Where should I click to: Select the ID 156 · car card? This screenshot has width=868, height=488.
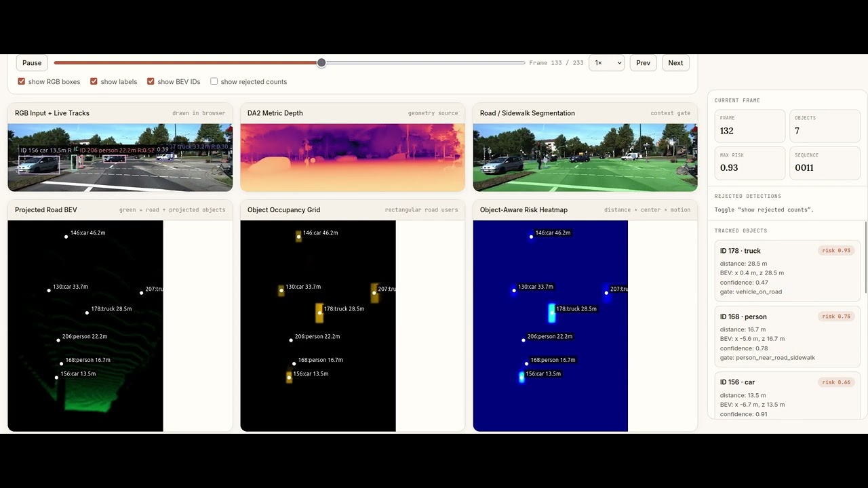pos(787,395)
